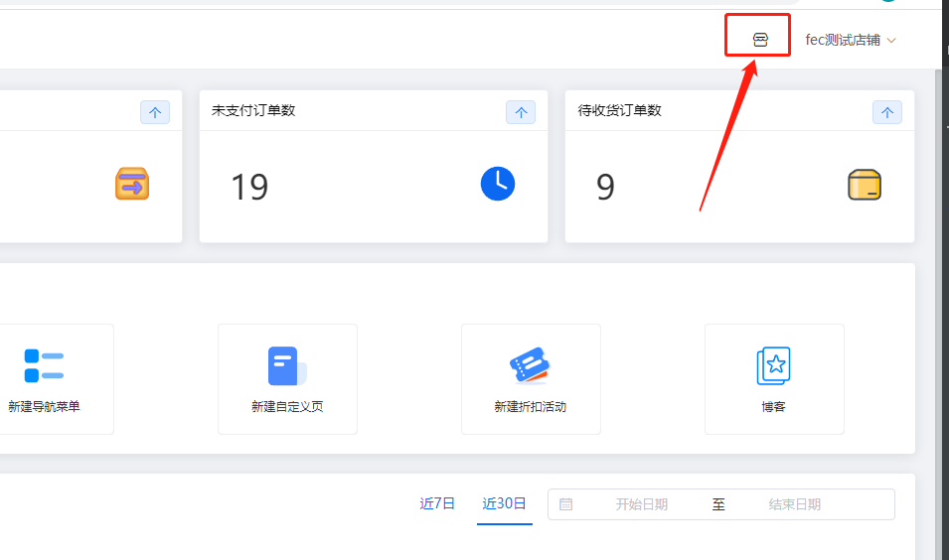Viewport: 949px width, 560px height.
Task: Click the up-arrow on 待收货订单数 card
Action: point(887,112)
